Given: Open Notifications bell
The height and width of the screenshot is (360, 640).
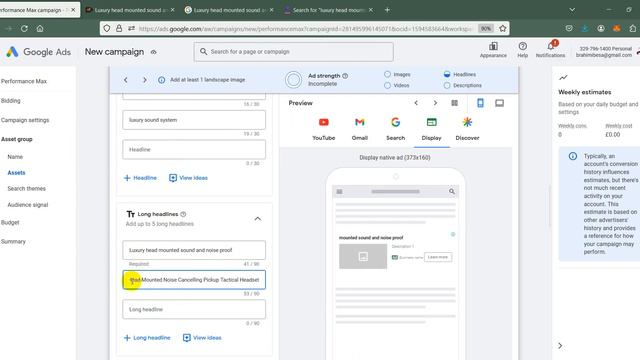Looking at the screenshot, I should [x=551, y=46].
